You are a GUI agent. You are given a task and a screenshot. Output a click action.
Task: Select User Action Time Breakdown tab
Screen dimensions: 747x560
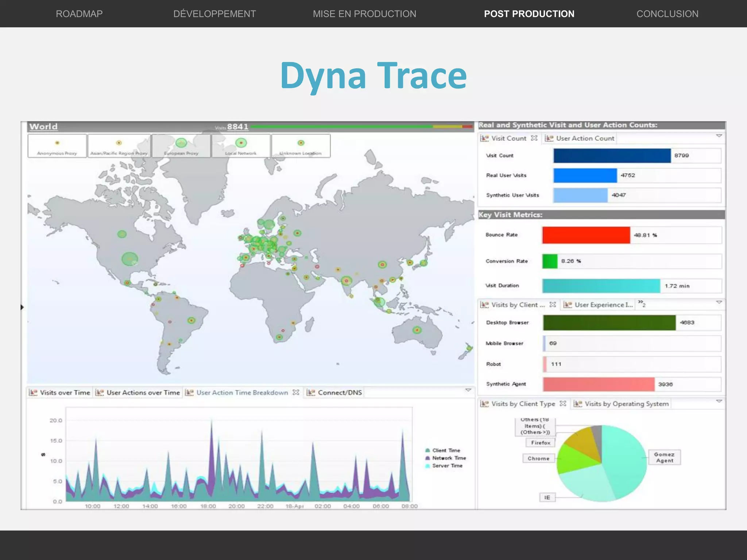pos(242,393)
